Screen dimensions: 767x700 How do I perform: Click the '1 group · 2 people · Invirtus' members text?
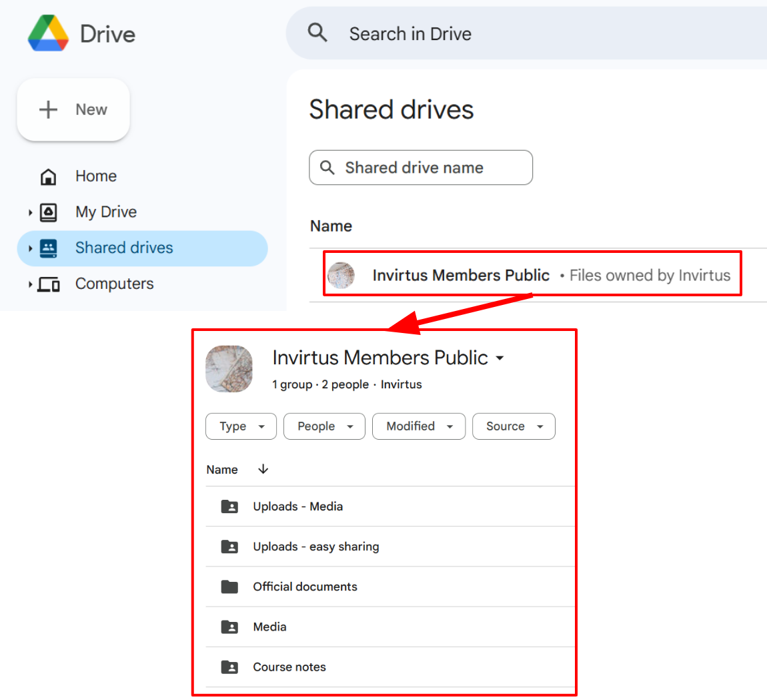coord(347,385)
